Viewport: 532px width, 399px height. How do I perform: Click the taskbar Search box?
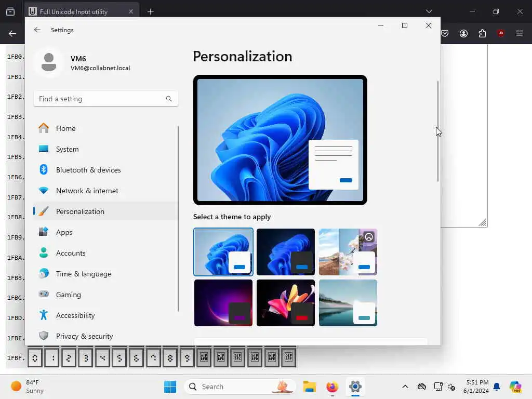[240, 387]
